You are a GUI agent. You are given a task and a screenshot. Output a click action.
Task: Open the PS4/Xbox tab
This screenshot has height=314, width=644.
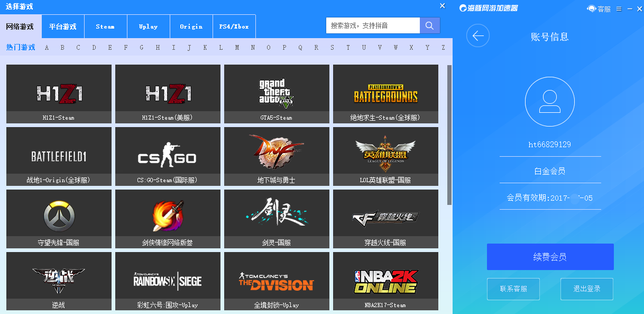[234, 26]
